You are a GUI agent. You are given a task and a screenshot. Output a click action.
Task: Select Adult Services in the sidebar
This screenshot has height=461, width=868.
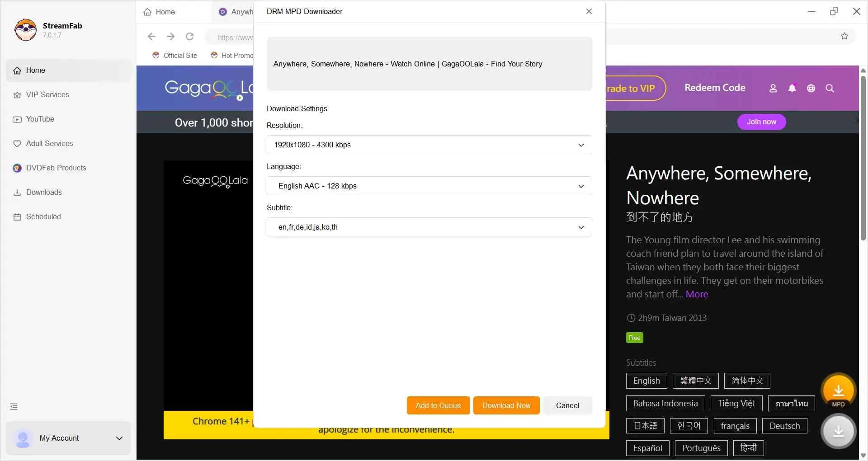coord(68,144)
